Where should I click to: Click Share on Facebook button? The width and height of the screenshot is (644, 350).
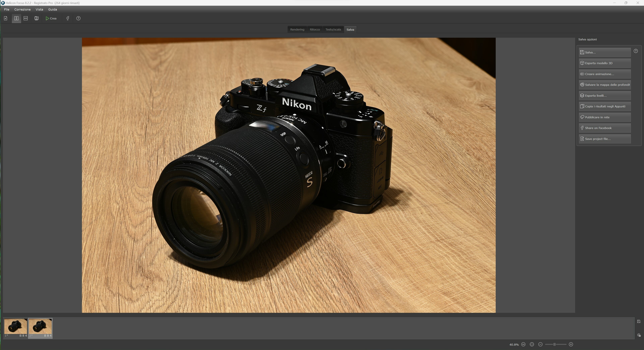pos(604,128)
